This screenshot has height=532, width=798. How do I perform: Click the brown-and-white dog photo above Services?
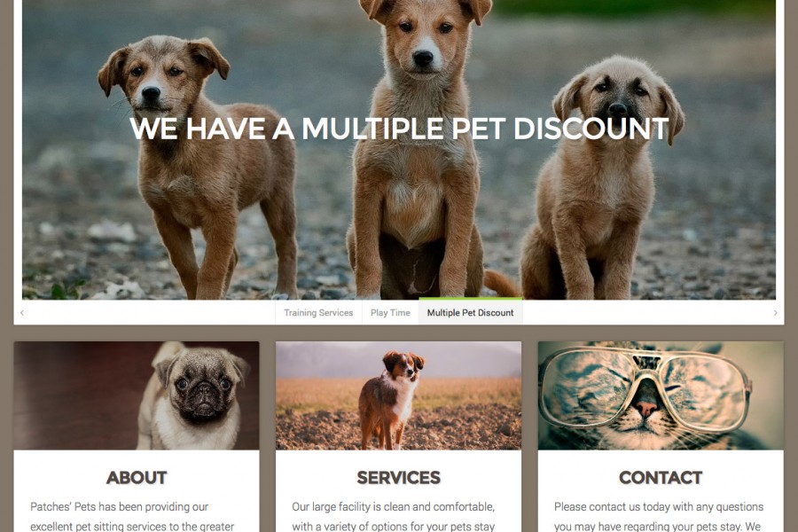(x=398, y=395)
